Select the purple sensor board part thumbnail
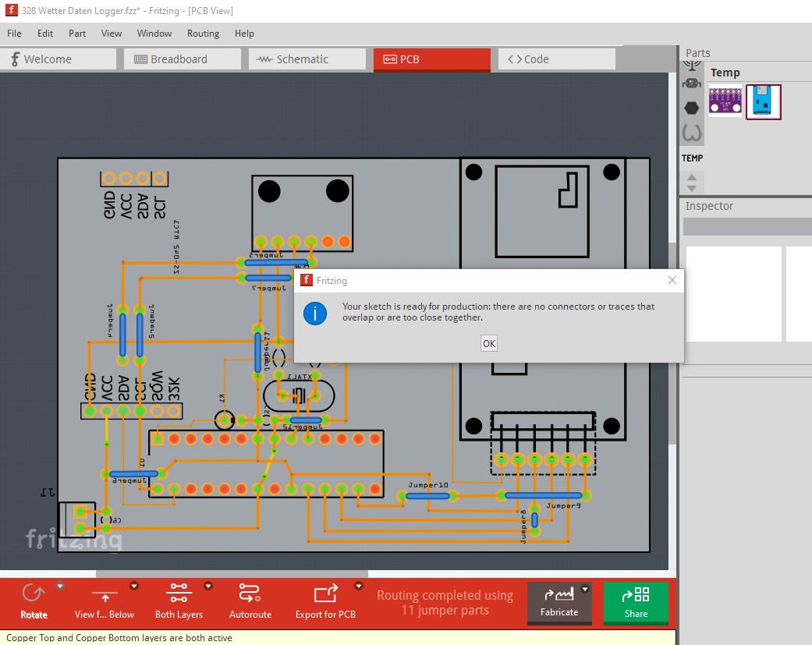This screenshot has height=645, width=812. (x=725, y=101)
